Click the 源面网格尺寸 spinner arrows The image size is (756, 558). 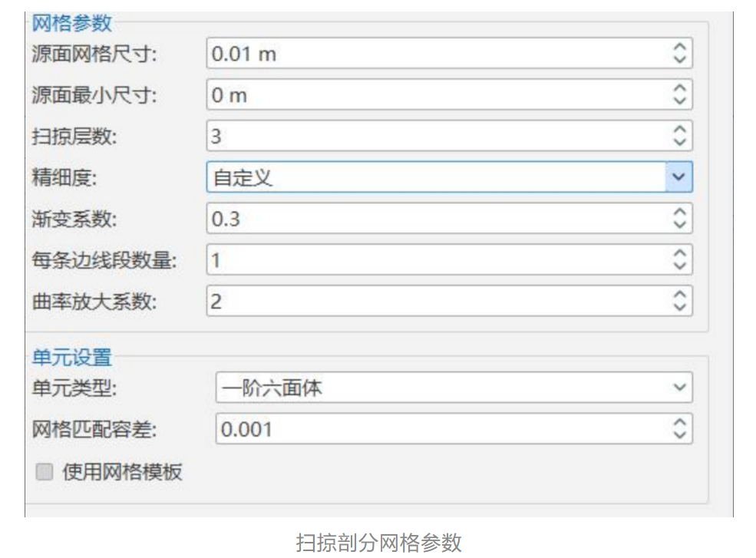pos(679,54)
